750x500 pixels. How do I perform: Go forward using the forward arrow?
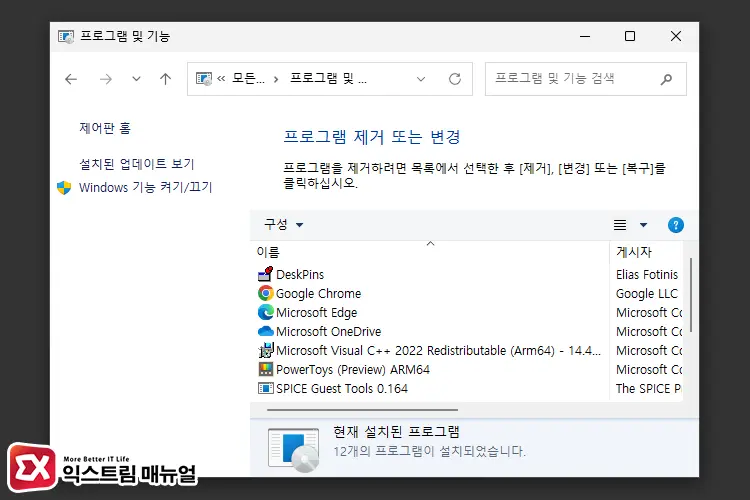[x=106, y=79]
